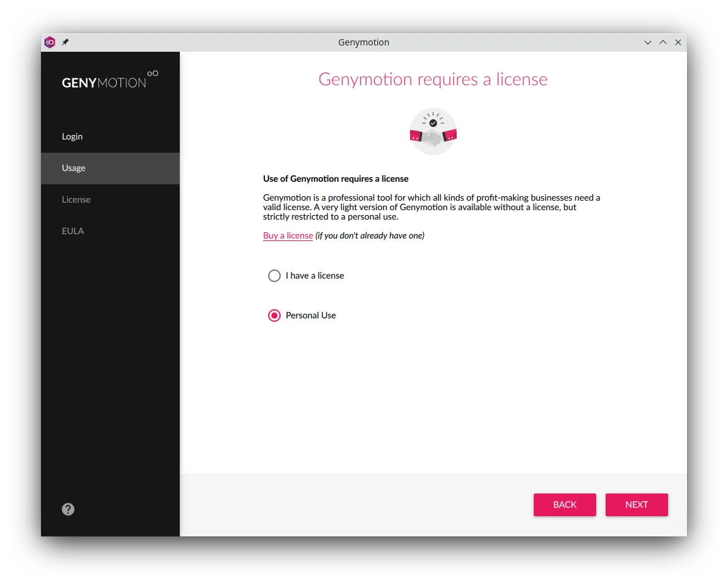The height and width of the screenshot is (585, 728).
Task: Go to the Login step in sidebar
Action: (x=73, y=136)
